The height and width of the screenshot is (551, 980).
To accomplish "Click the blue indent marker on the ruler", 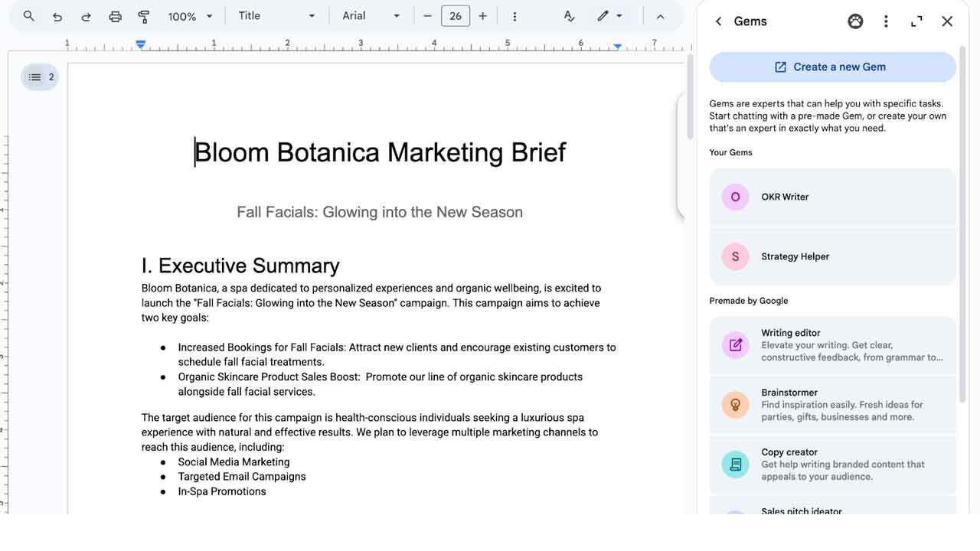I will click(x=140, y=44).
